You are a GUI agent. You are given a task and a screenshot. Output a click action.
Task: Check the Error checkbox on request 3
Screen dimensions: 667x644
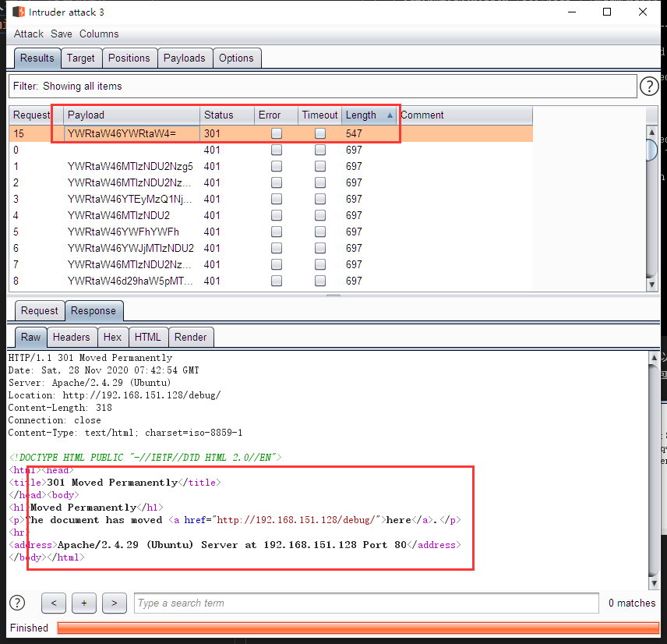pyautogui.click(x=276, y=199)
